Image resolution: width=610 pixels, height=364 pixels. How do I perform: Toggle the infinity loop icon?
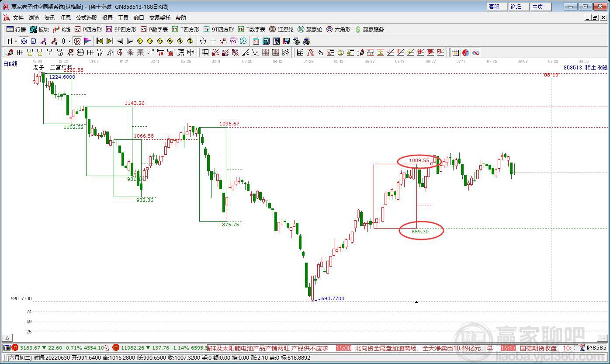[x=475, y=52]
